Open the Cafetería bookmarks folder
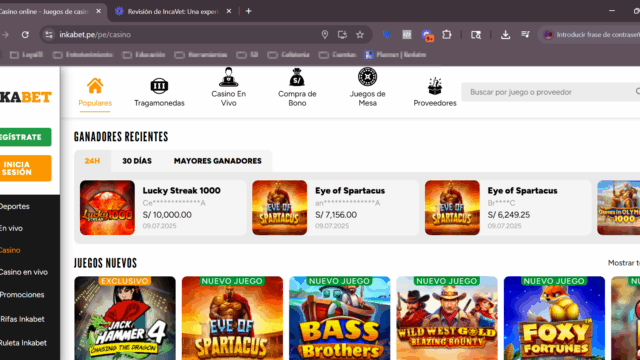Screen dimensions: 640x360 [289, 55]
